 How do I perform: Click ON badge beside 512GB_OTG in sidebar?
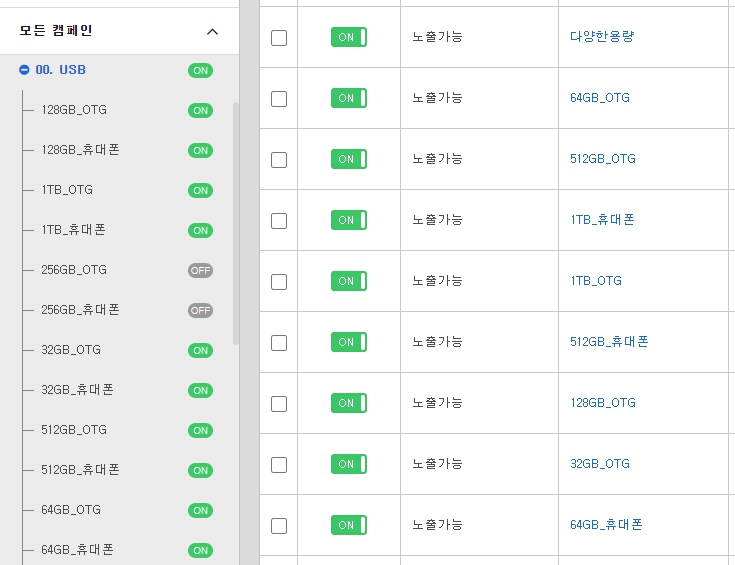pyautogui.click(x=201, y=430)
